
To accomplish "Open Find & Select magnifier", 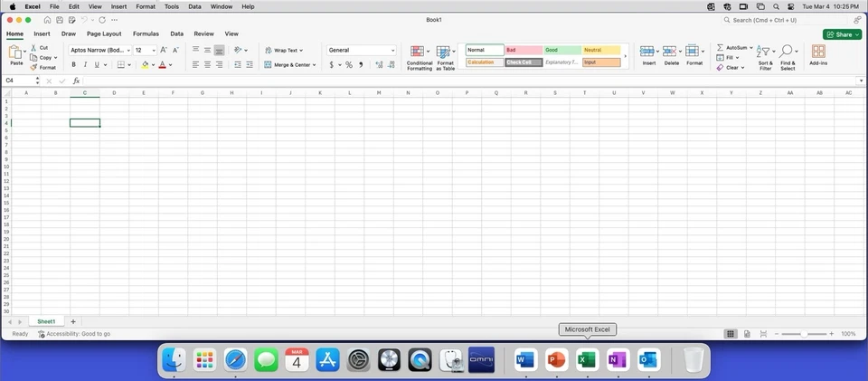I will (786, 51).
